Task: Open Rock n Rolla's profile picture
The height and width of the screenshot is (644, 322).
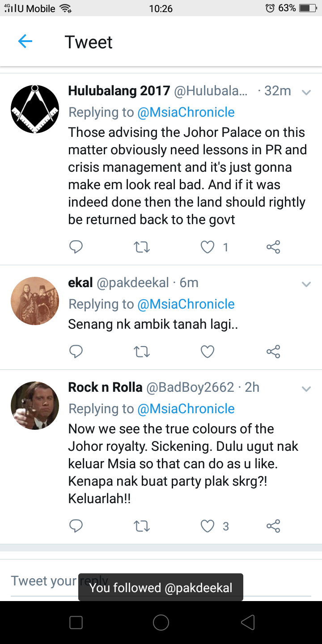Action: tap(35, 406)
